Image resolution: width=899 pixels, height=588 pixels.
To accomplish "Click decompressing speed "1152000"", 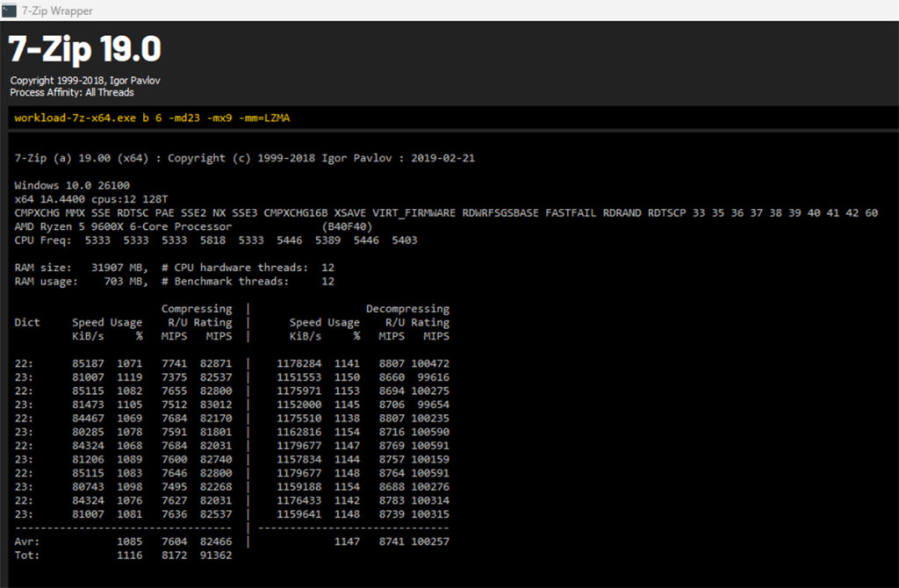I will [x=299, y=405].
